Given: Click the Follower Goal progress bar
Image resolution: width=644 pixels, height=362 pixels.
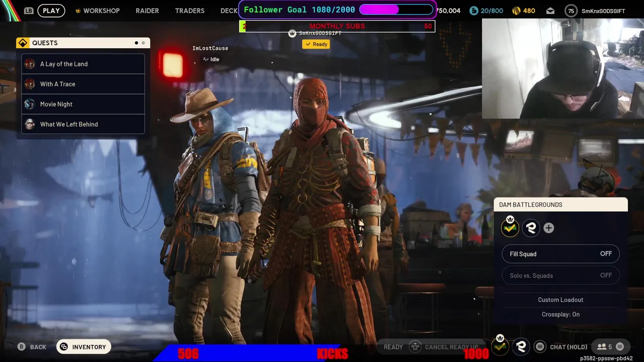Looking at the screenshot, I should [x=396, y=10].
